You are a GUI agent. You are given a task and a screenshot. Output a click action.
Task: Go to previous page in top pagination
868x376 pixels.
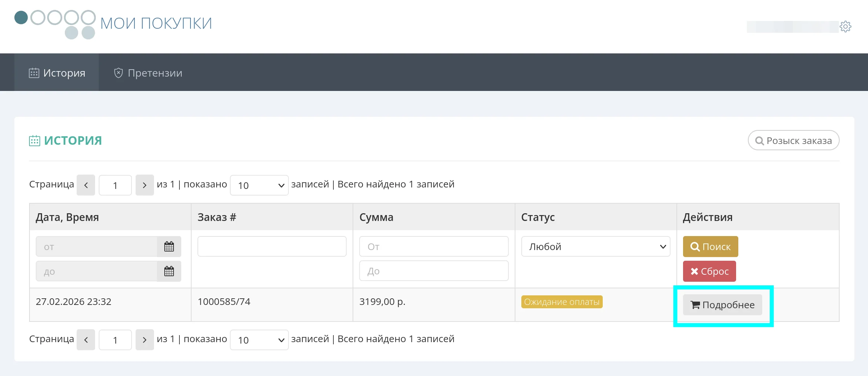click(86, 185)
